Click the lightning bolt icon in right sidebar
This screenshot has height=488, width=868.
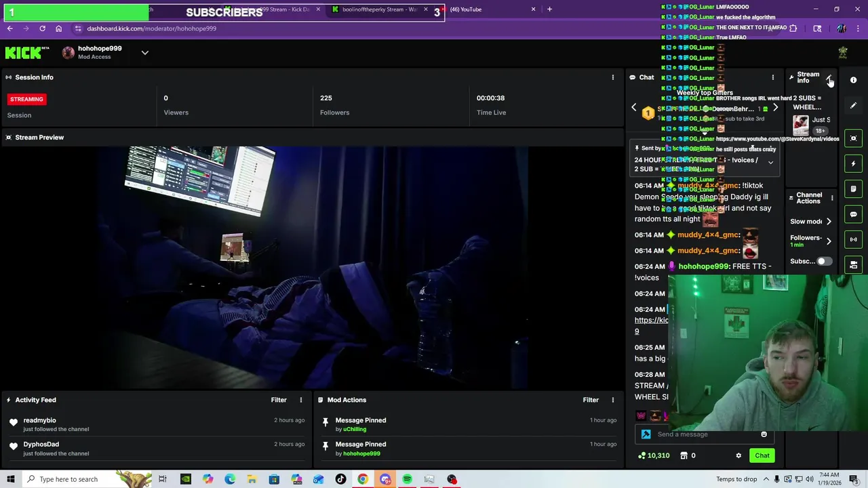pyautogui.click(x=853, y=163)
